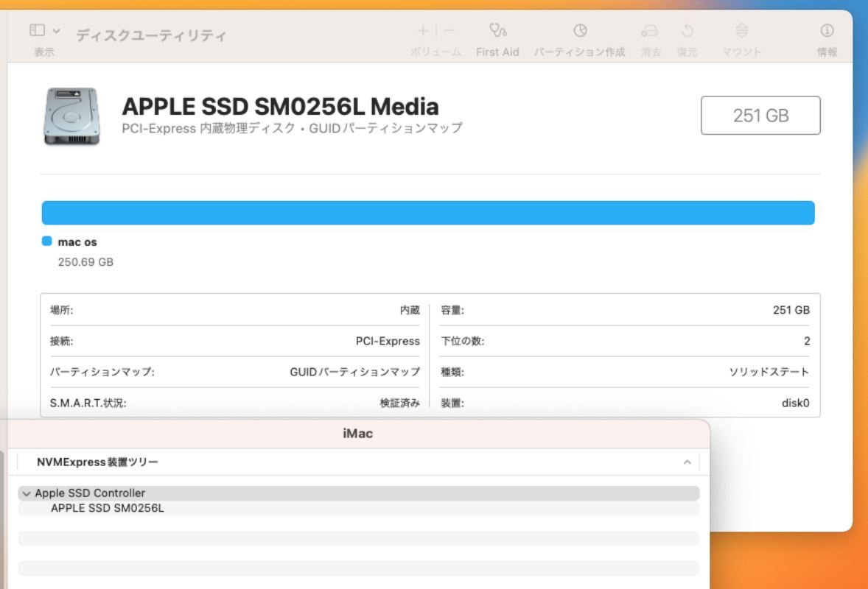Click the 容量 field label
This screenshot has height=589, width=868.
pyautogui.click(x=452, y=310)
